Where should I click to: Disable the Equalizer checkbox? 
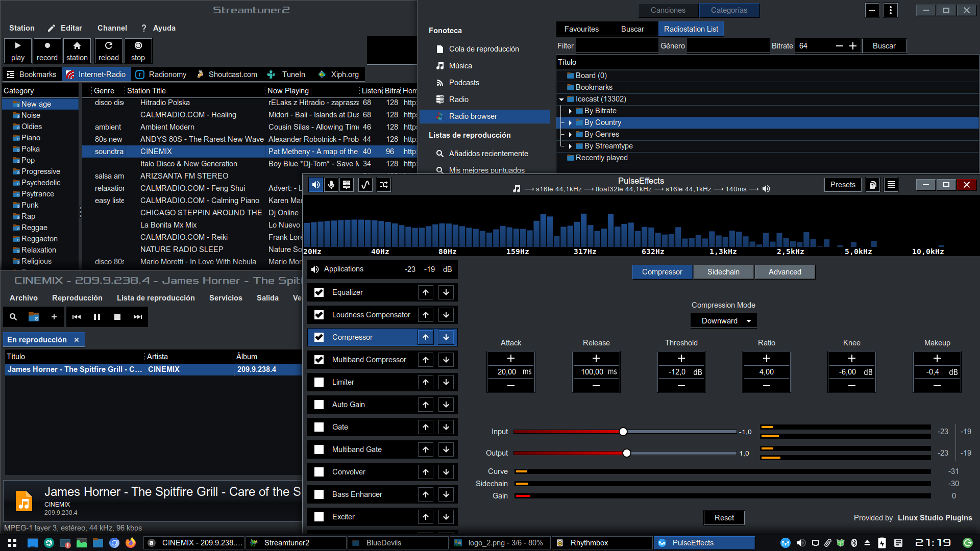coord(319,292)
